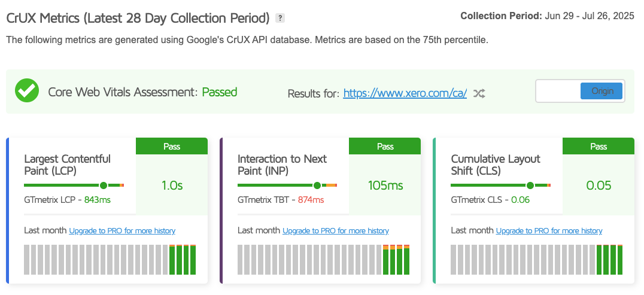Open the INP card's Upgrade to PRO link
The width and height of the screenshot is (644, 295).
(x=336, y=231)
